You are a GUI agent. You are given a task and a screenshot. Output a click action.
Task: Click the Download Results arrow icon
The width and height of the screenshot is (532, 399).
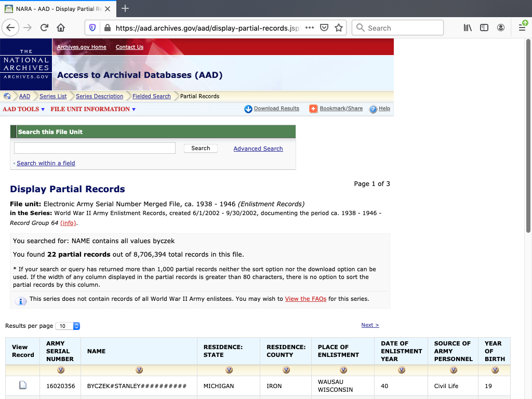coord(248,109)
